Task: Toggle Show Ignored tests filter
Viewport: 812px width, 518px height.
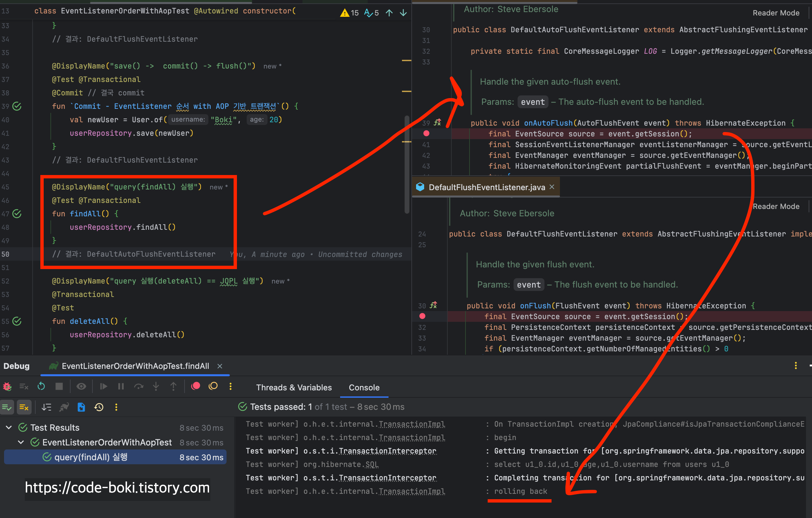Action: coord(24,407)
